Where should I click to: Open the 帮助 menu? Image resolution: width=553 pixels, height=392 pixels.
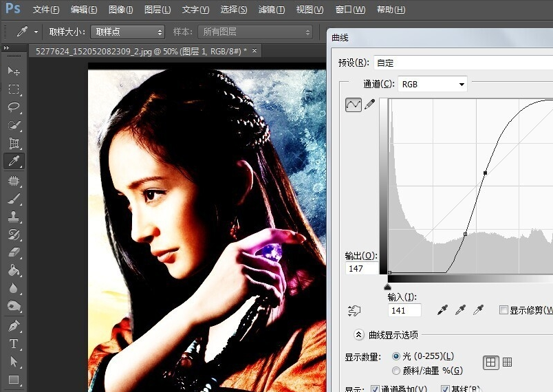click(391, 10)
